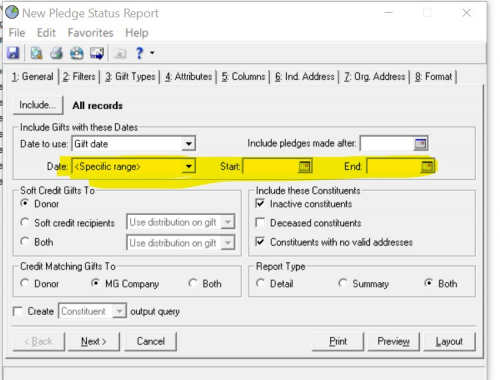The image size is (500, 380).
Task: Click the Preview button
Action: pos(394,341)
